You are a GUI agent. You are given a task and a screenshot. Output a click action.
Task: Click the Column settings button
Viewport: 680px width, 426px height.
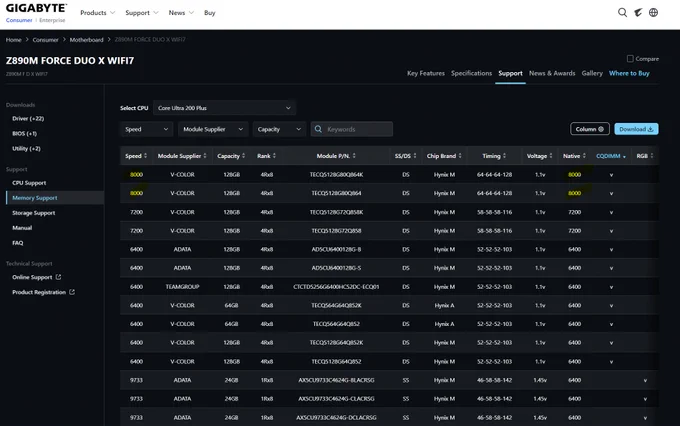[590, 129]
